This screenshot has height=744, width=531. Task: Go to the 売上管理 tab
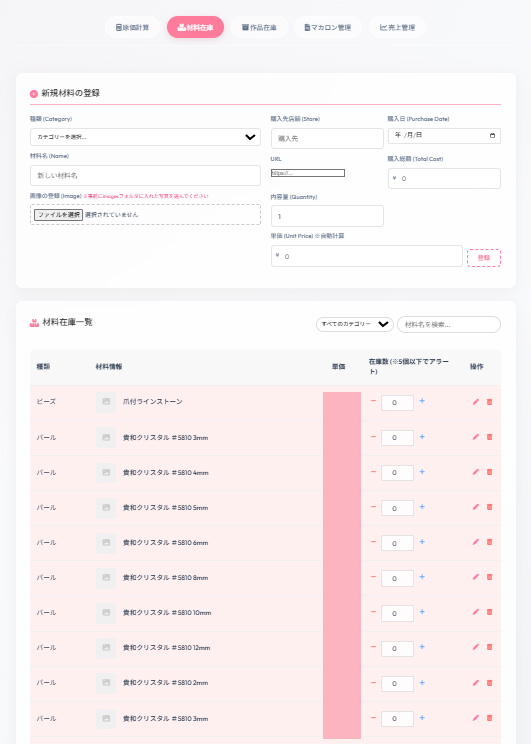397,27
